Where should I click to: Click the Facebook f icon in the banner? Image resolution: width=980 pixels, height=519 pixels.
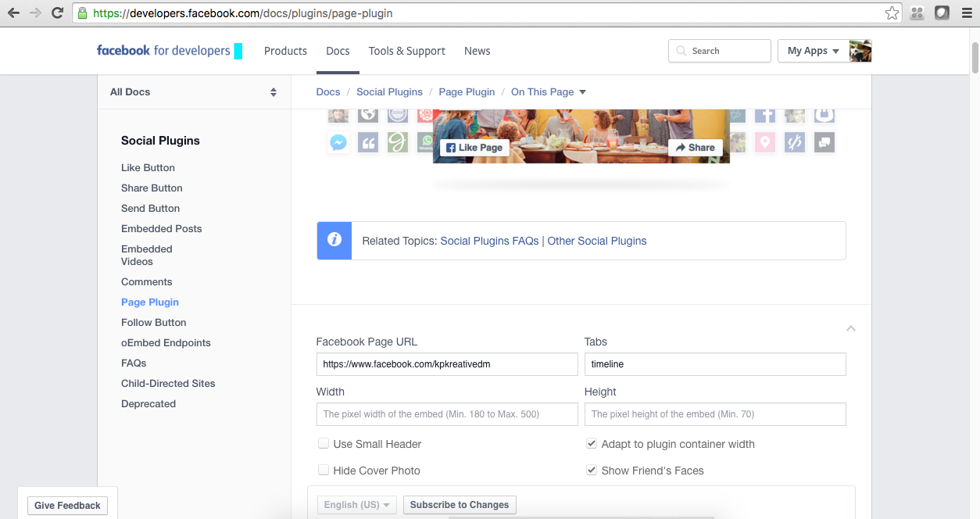coord(765,116)
